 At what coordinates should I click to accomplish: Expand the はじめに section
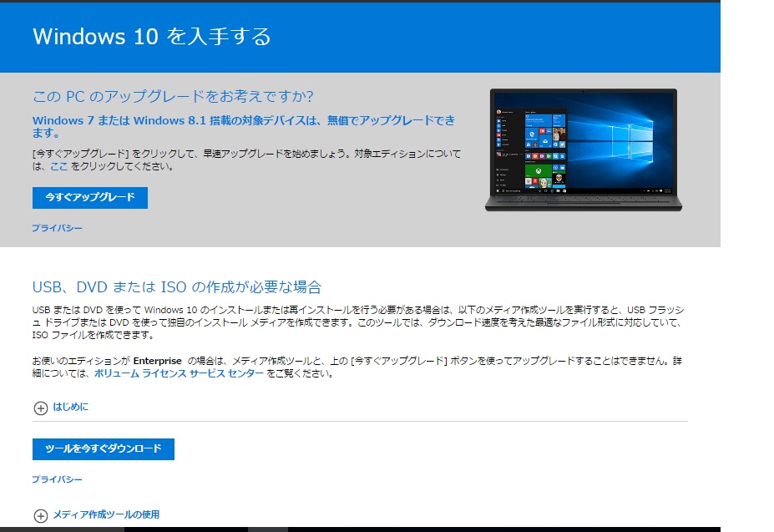(x=71, y=407)
